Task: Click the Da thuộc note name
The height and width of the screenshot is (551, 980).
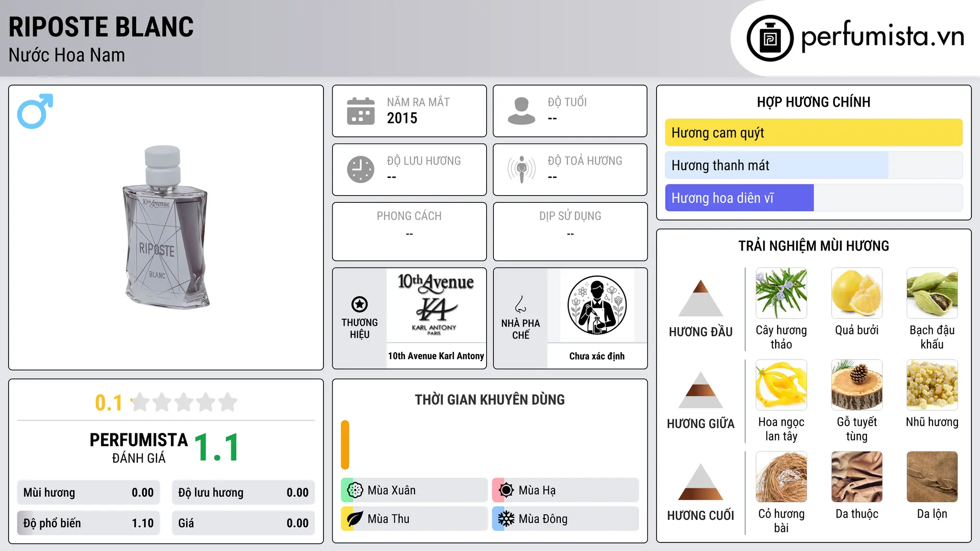Action: point(857,514)
